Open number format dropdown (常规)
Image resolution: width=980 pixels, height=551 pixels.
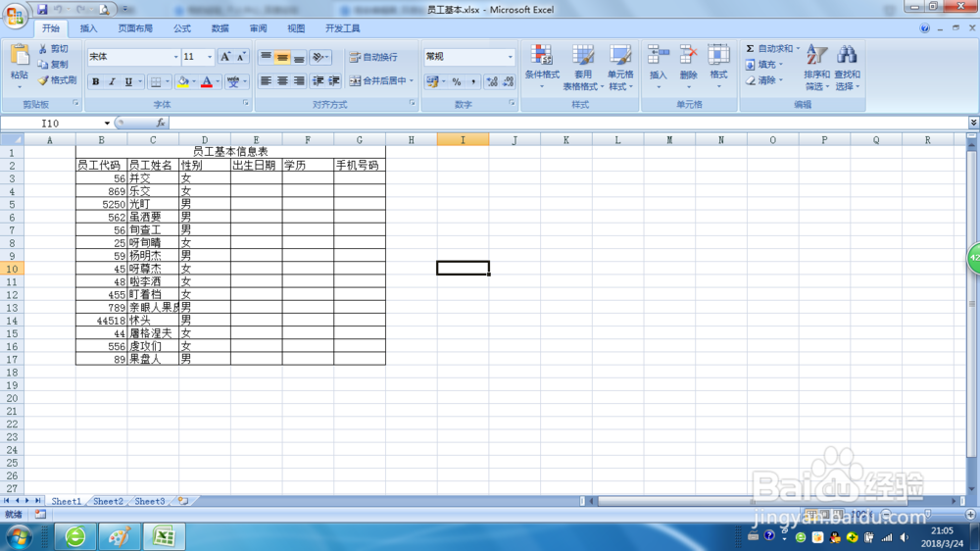click(510, 57)
